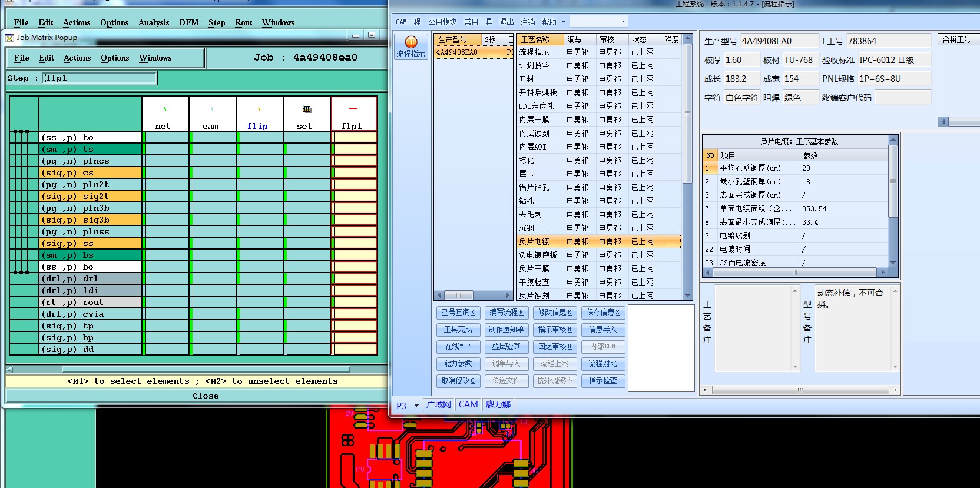Select the (rt ,p) rout layer row
This screenshot has height=488, width=980.
(x=91, y=302)
